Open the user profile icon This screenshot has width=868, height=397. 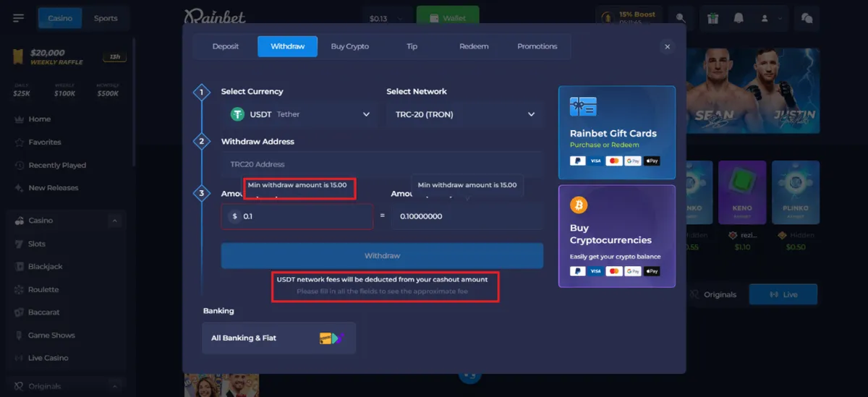pos(763,18)
